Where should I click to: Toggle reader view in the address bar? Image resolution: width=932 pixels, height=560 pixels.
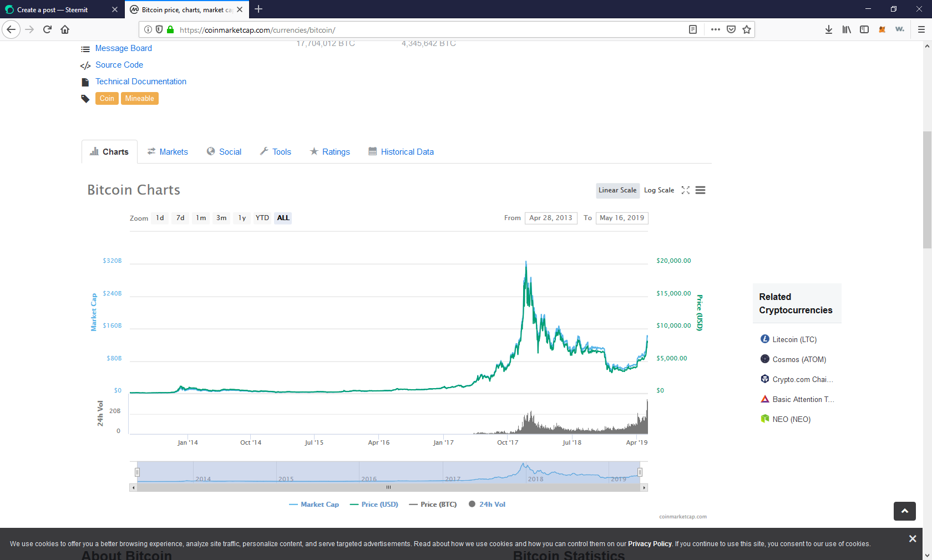[x=693, y=29]
